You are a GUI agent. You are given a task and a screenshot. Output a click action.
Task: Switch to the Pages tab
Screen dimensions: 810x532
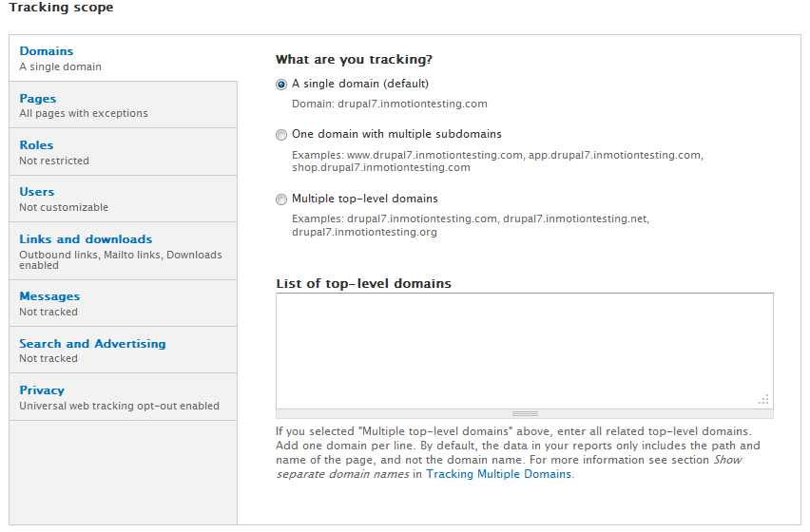38,99
